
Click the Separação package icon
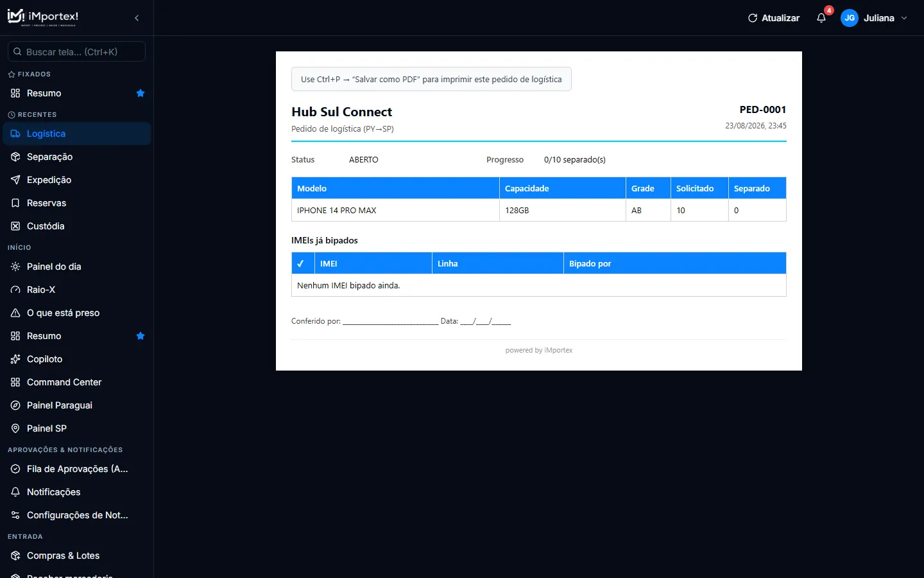[15, 157]
